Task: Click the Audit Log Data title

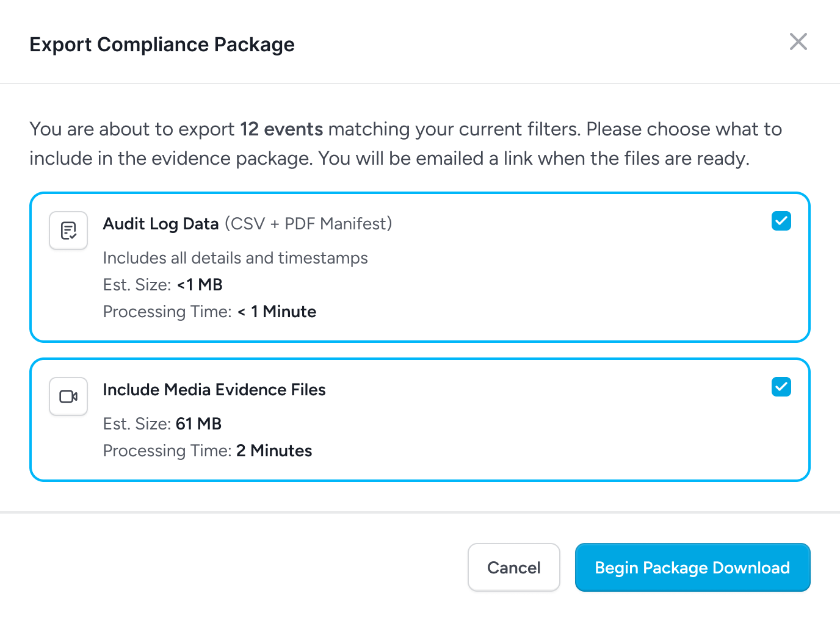Action: tap(161, 224)
